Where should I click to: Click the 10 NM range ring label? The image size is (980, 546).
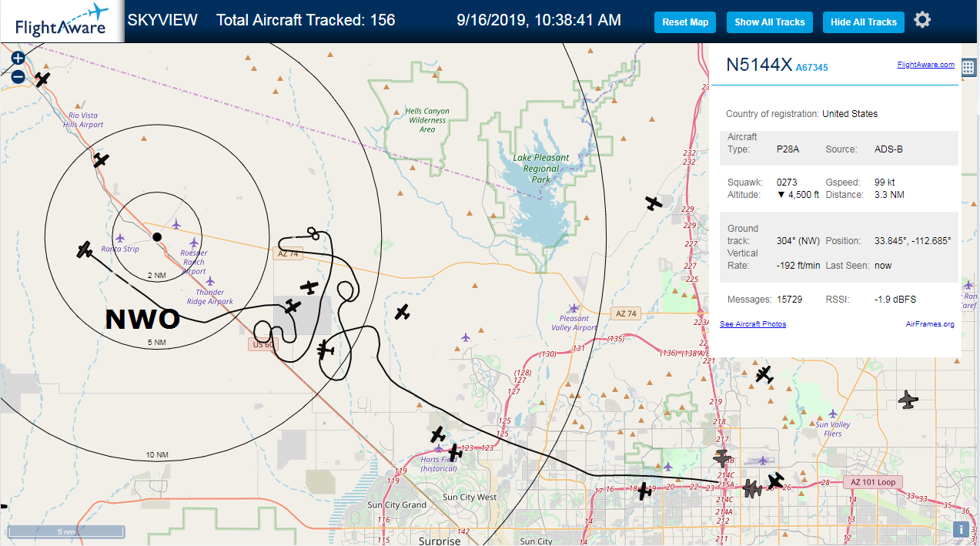[x=157, y=455]
